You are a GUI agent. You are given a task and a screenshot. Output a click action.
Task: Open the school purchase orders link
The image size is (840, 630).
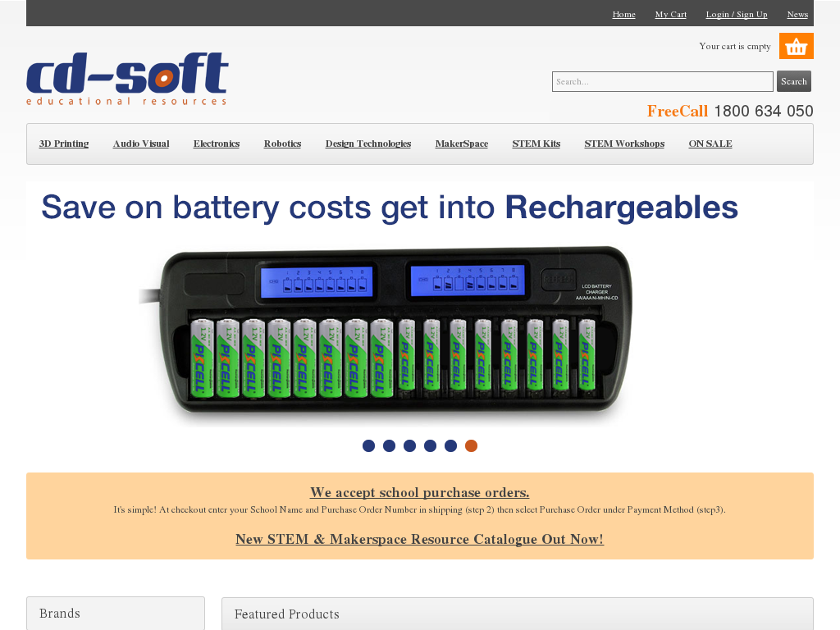[x=419, y=492]
